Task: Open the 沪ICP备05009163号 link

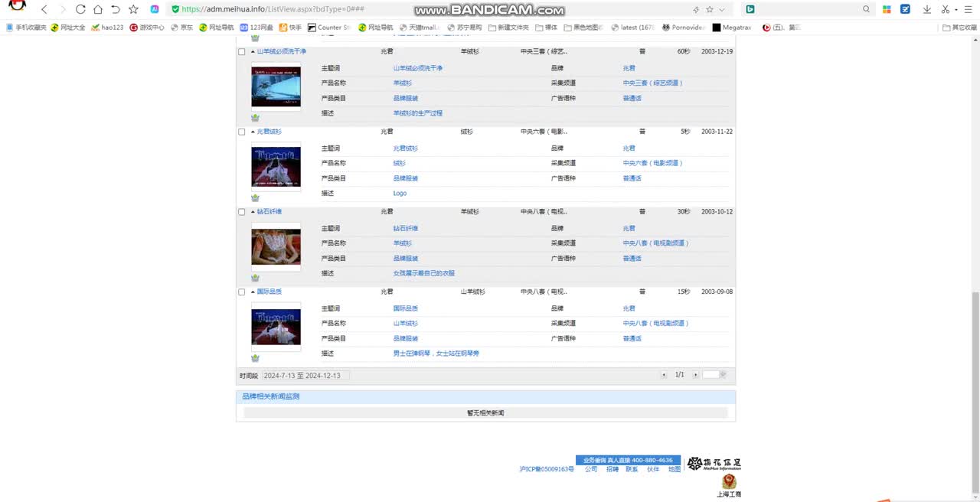Action: tap(546, 470)
